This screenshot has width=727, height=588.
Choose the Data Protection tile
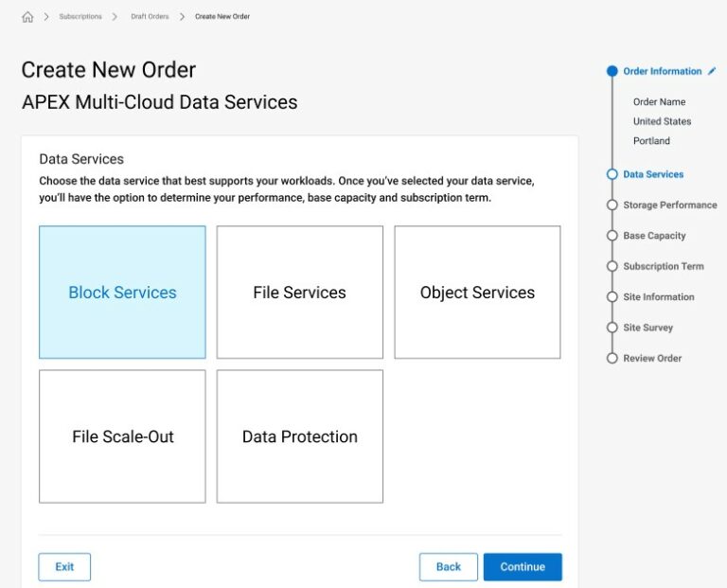click(299, 437)
